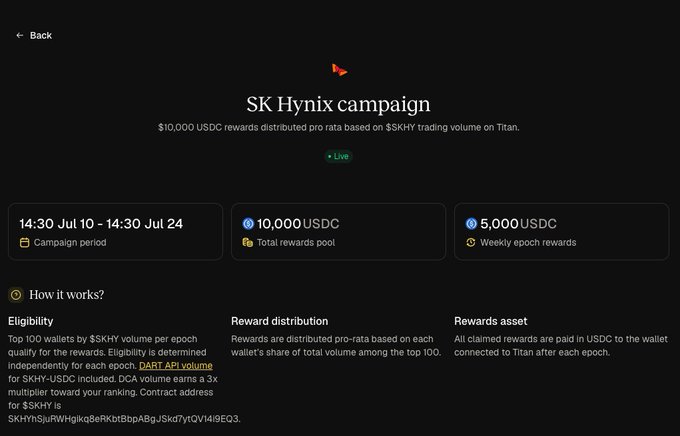Click USDC coin icon next to 5,000
The height and width of the screenshot is (436, 680).
(x=471, y=223)
